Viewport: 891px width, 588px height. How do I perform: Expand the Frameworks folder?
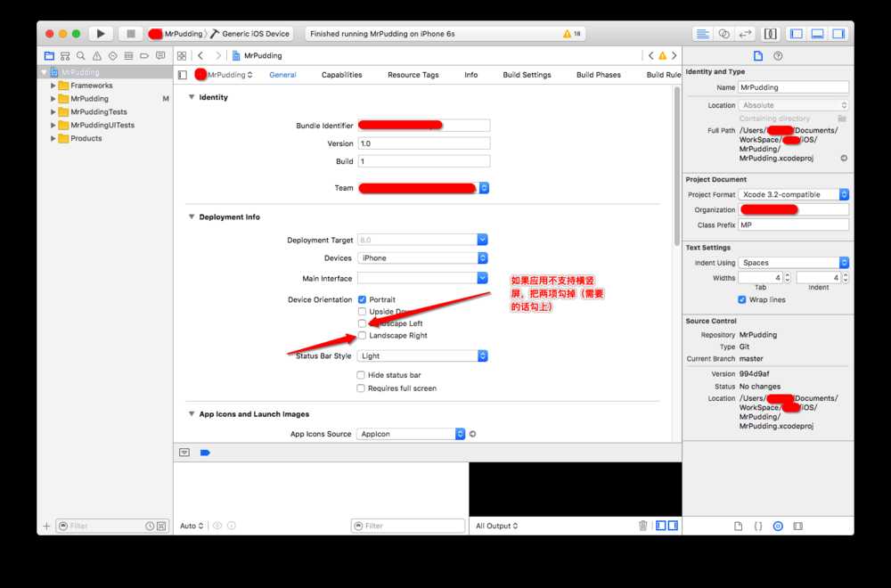pos(53,86)
